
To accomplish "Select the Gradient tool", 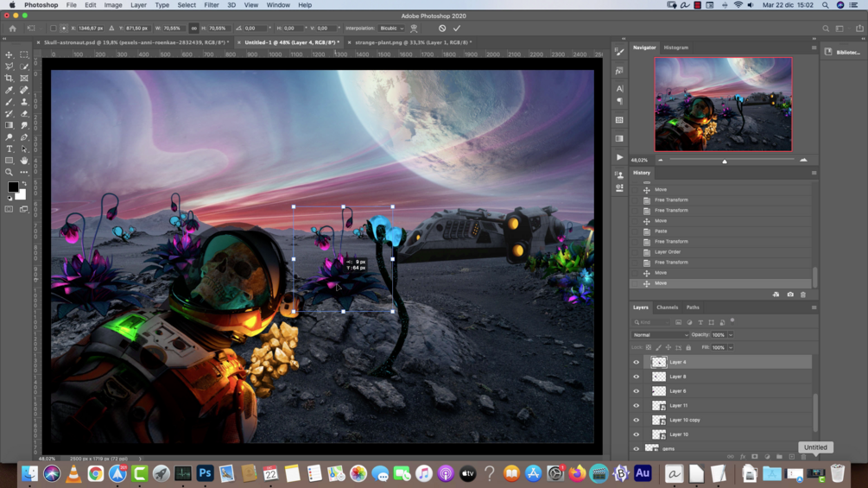I will 9,125.
